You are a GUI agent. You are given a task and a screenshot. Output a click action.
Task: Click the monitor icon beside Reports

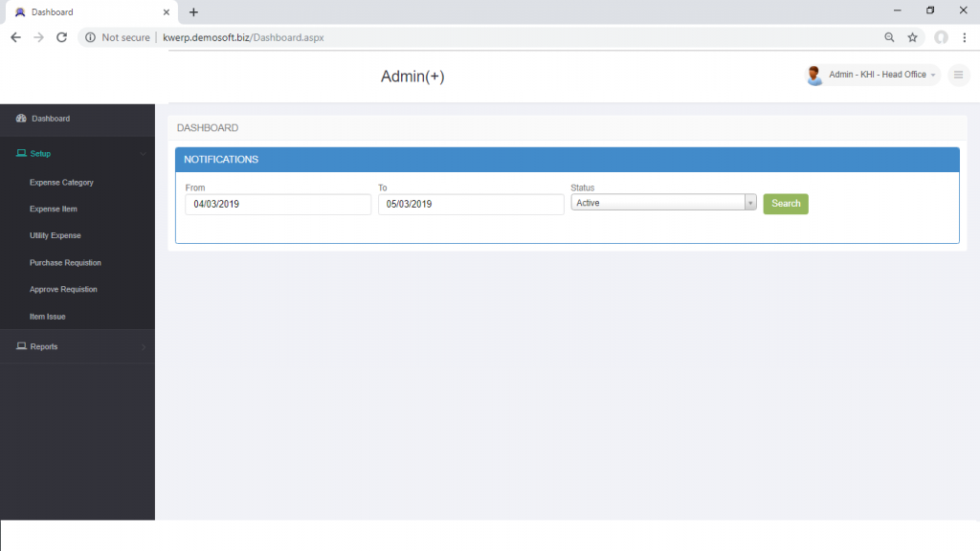[19, 346]
